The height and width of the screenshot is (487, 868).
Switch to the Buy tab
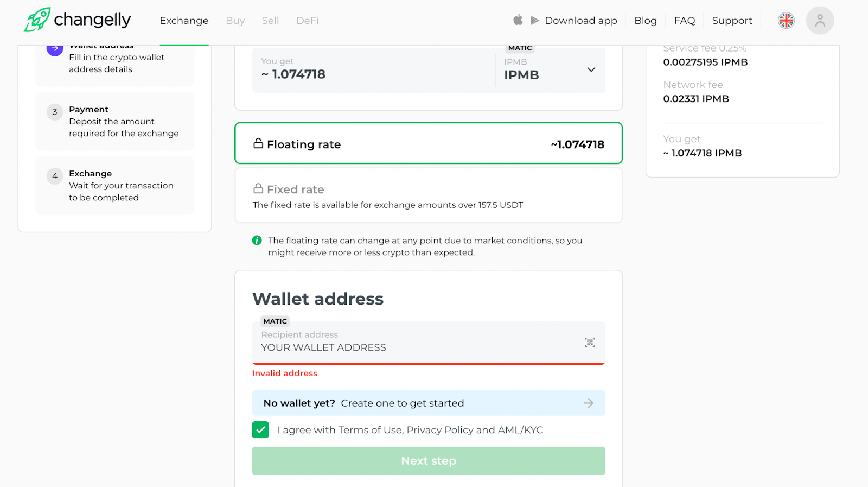coord(235,21)
